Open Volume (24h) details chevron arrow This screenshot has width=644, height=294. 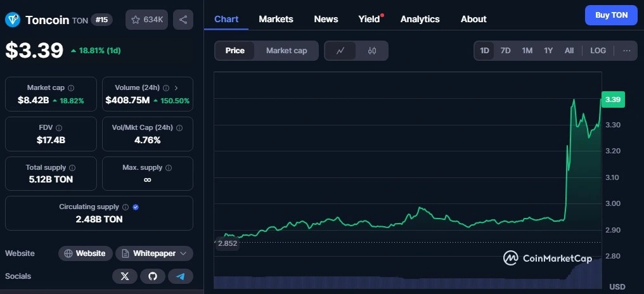tap(176, 88)
